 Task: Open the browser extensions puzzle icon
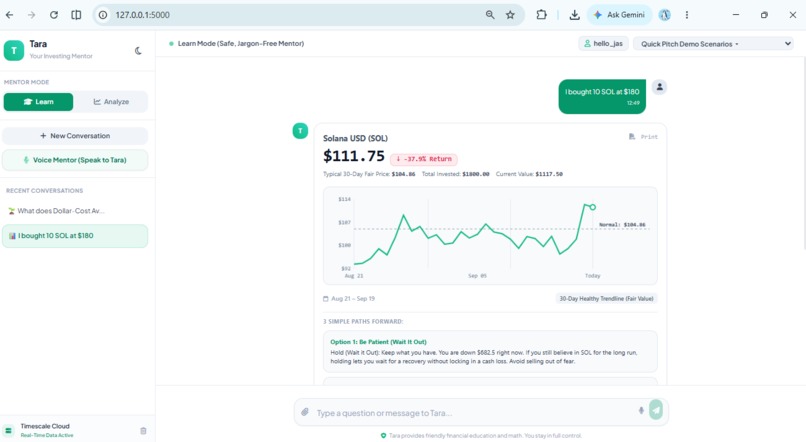[x=541, y=15]
